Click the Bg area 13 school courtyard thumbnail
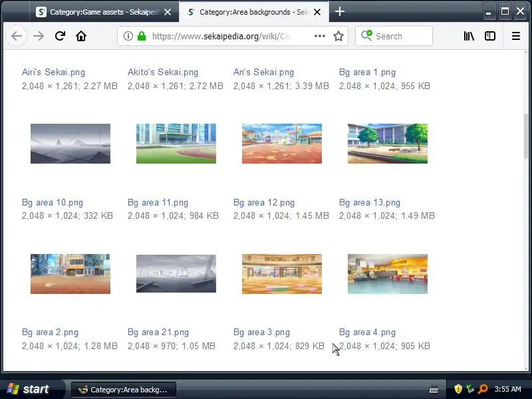 click(388, 144)
